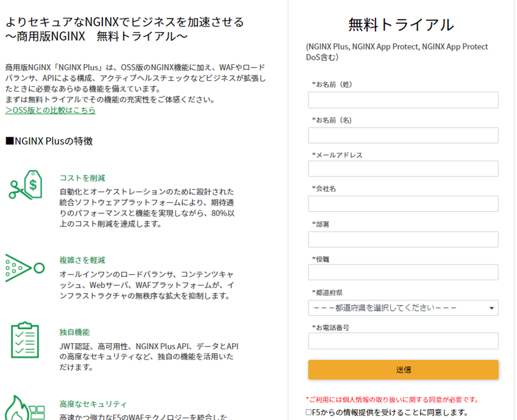The width and height of the screenshot is (517, 420).
Task: Click the funnel icon beside 複雑さを軽減
Action: [x=25, y=268]
